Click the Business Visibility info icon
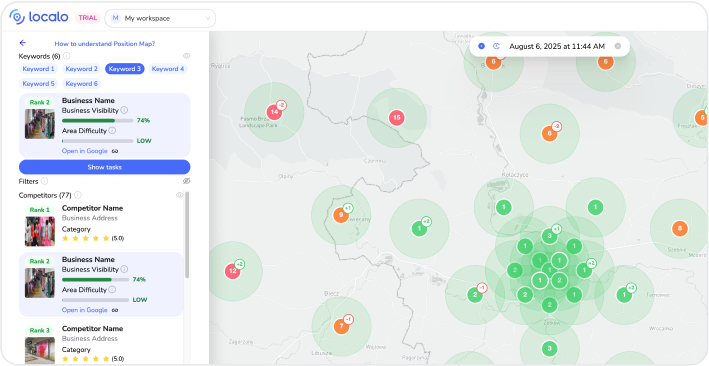 point(124,110)
